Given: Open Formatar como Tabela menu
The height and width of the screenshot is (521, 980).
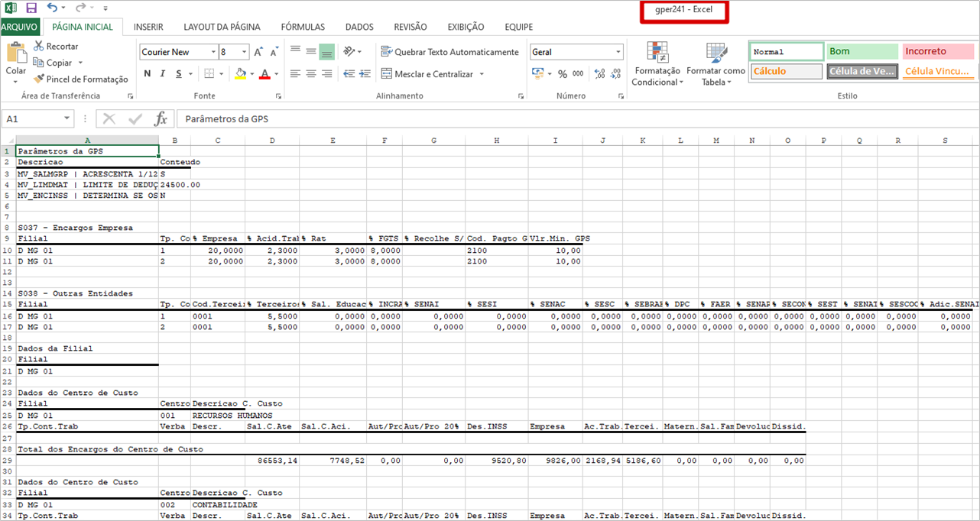Looking at the screenshot, I should (x=716, y=63).
